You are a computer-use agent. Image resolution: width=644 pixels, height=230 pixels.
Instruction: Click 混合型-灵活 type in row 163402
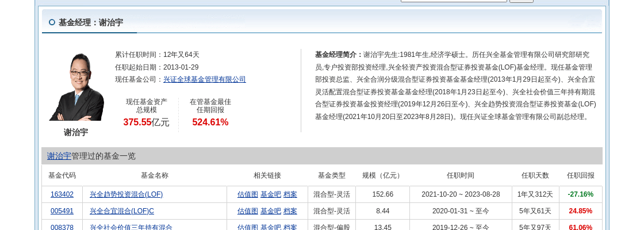[331, 194]
